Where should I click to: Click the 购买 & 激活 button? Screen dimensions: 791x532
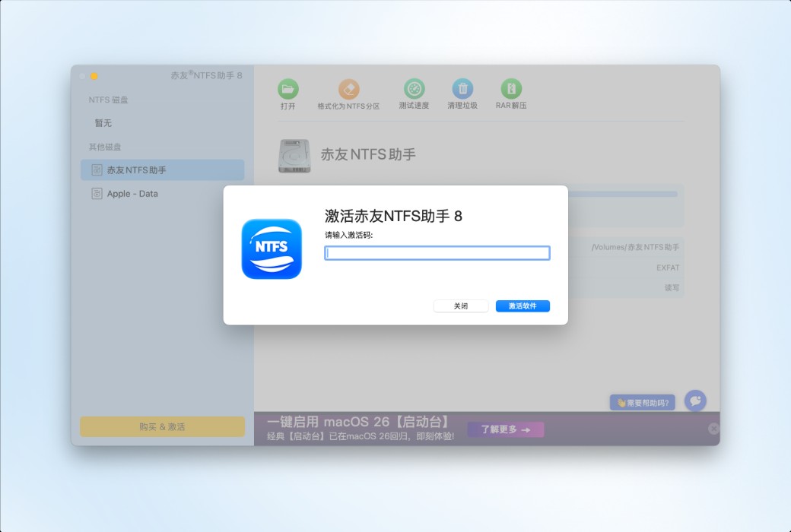coord(163,426)
